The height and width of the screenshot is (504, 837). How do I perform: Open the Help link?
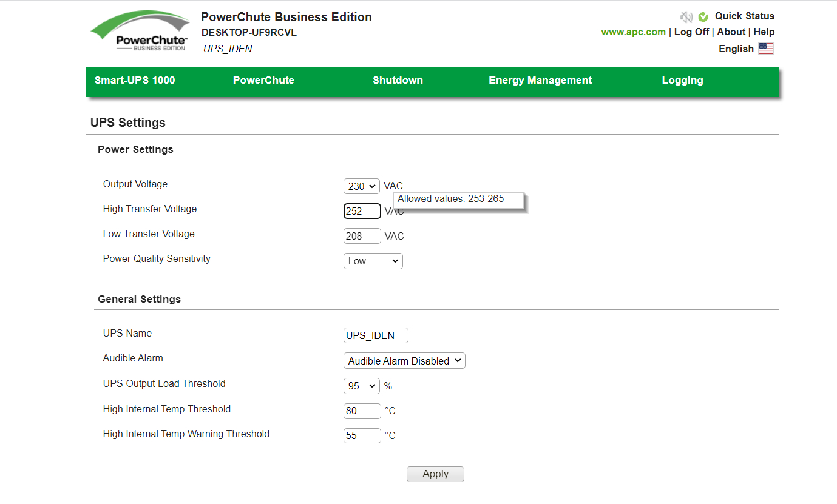point(764,32)
